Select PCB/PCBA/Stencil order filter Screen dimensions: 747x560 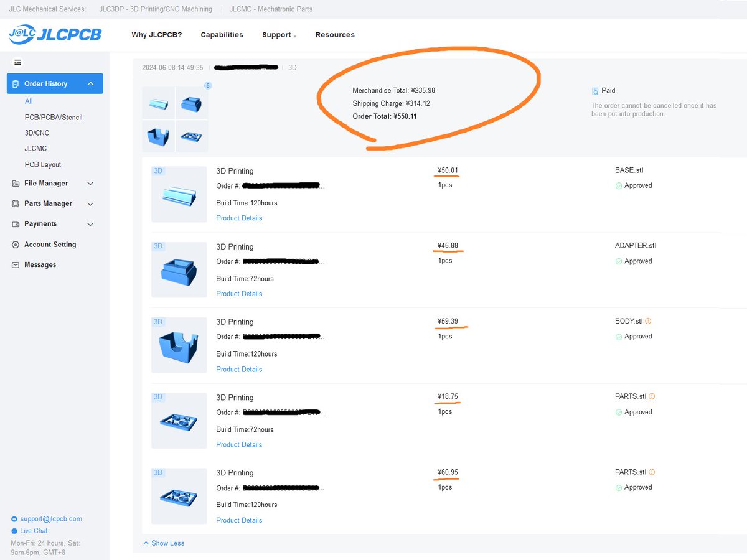pyautogui.click(x=54, y=117)
